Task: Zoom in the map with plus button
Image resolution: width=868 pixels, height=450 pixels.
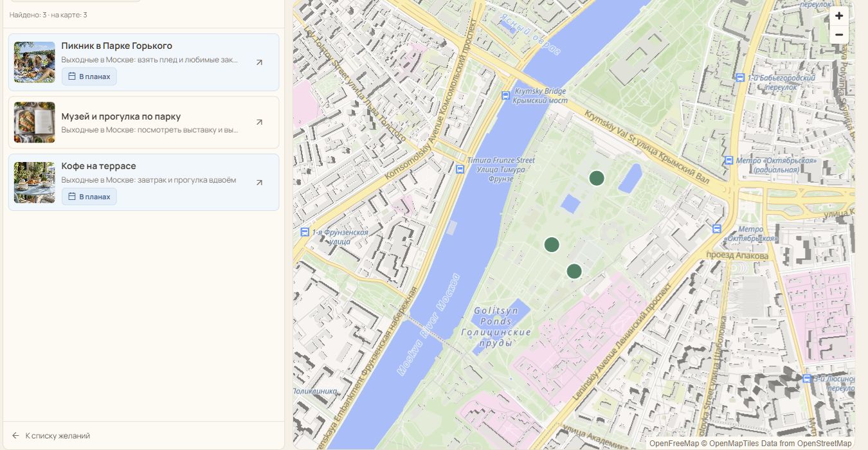Action: click(839, 16)
